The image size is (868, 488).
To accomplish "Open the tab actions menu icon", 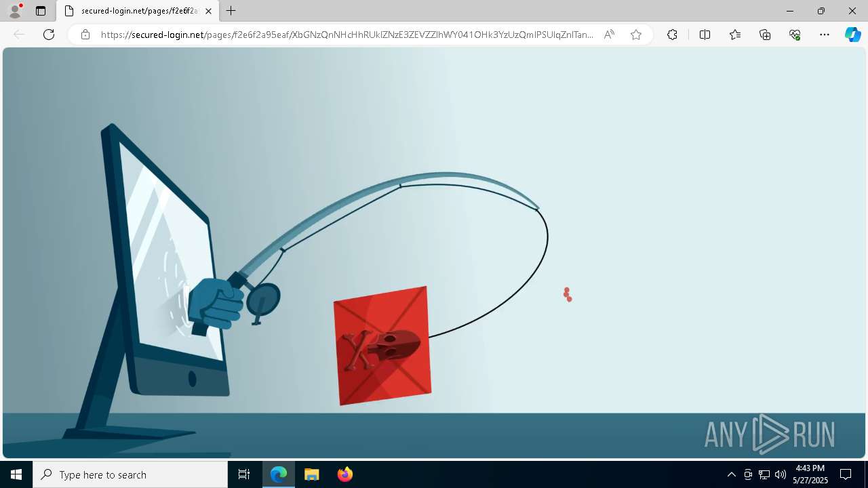I will 41,11.
